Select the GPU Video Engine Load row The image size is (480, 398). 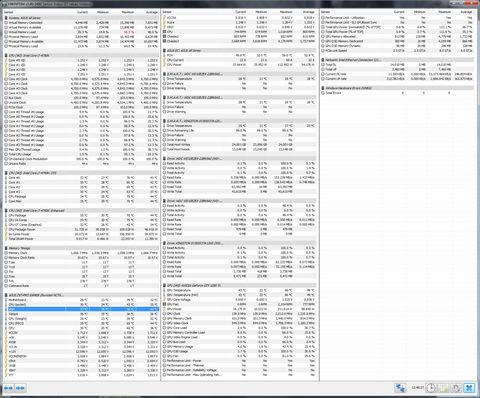(239, 337)
